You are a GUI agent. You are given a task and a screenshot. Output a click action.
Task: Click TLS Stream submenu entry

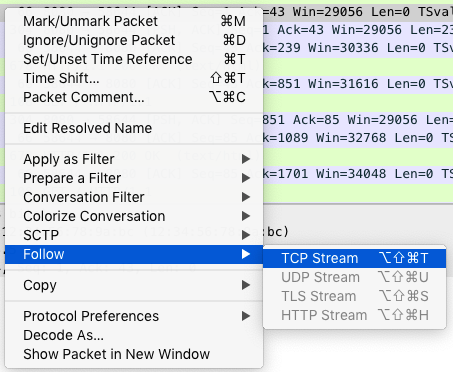pyautogui.click(x=355, y=296)
